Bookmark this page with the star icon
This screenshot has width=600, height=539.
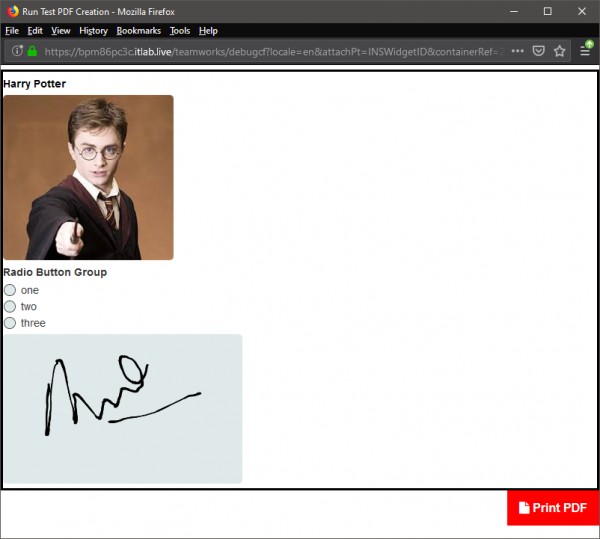pyautogui.click(x=559, y=51)
